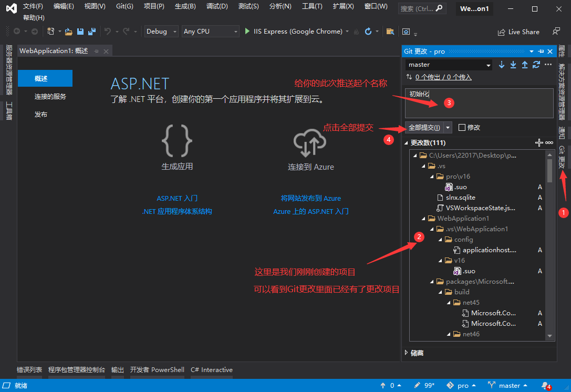Viewport: 571px width, 392px height.
Task: Open the .NET 应用程序体系结构 link
Action: 177,211
